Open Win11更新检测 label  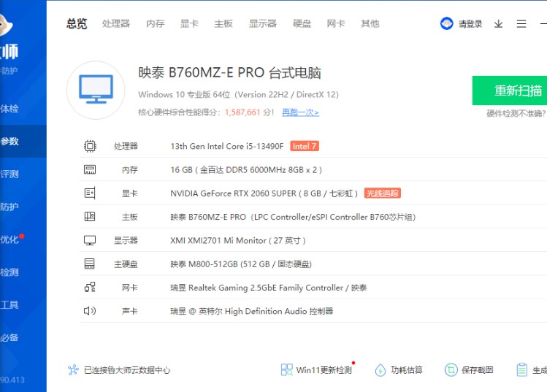tap(324, 370)
